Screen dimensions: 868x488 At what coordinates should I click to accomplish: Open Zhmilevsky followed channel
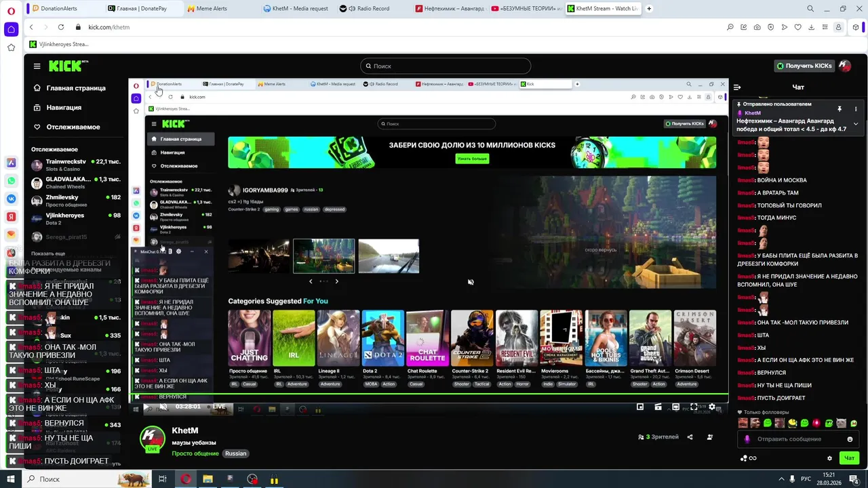pyautogui.click(x=76, y=200)
